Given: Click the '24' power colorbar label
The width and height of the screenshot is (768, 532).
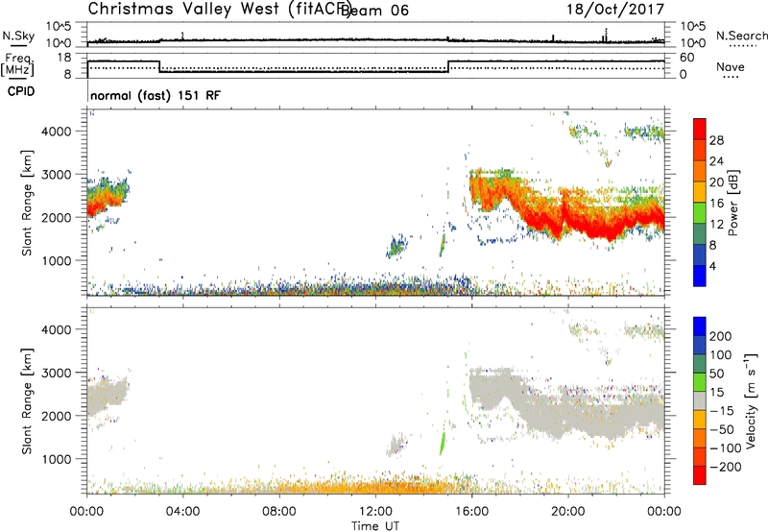Looking at the screenshot, I should pos(716,161).
